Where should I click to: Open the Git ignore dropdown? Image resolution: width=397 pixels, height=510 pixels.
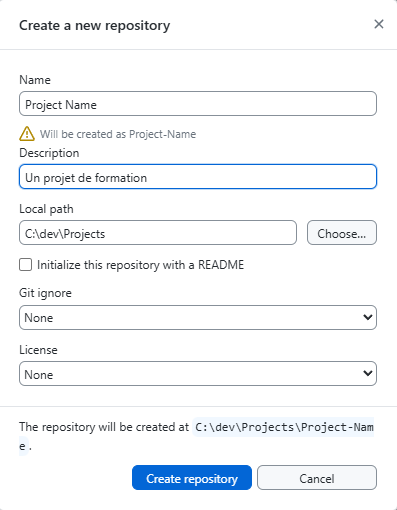[198, 318]
